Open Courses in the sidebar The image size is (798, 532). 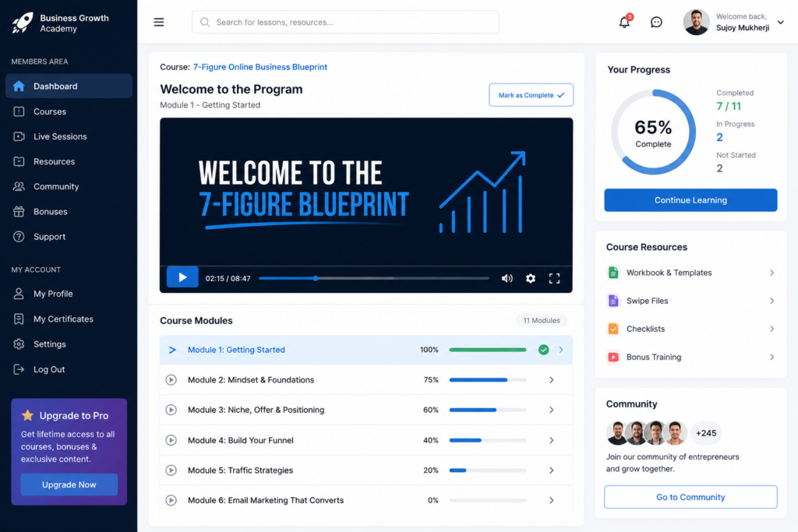pos(69,111)
